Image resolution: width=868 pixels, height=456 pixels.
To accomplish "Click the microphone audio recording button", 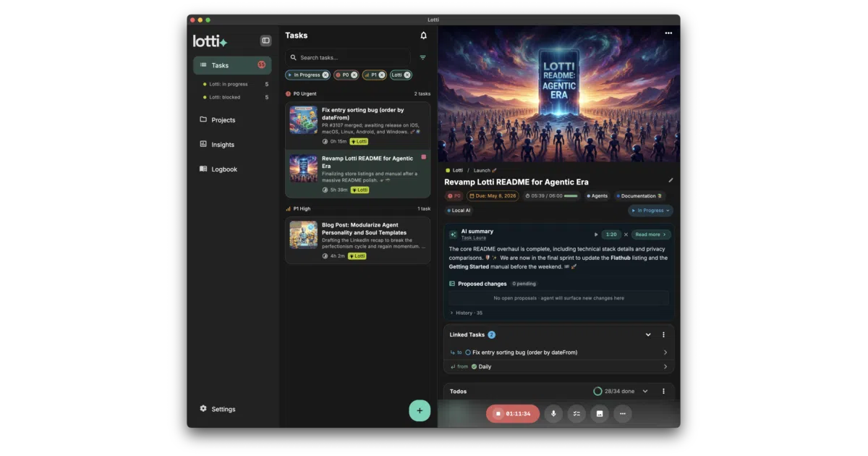I will [x=553, y=413].
